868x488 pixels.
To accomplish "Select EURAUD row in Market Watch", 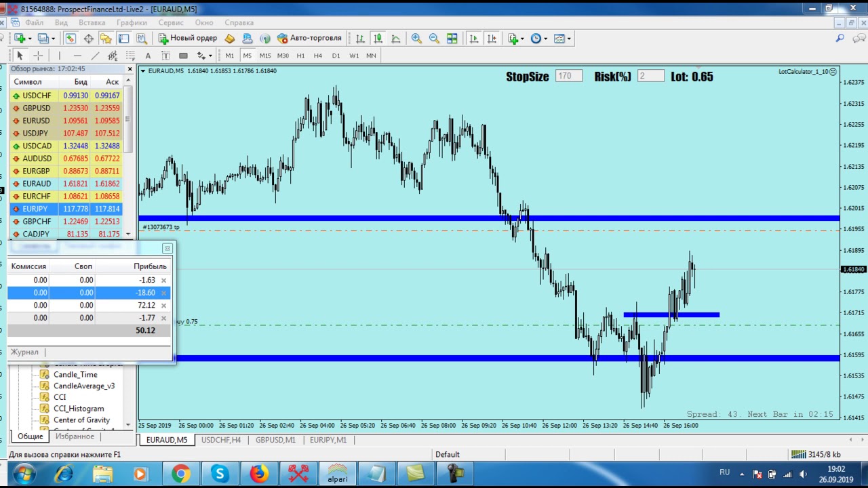I will (66, 184).
